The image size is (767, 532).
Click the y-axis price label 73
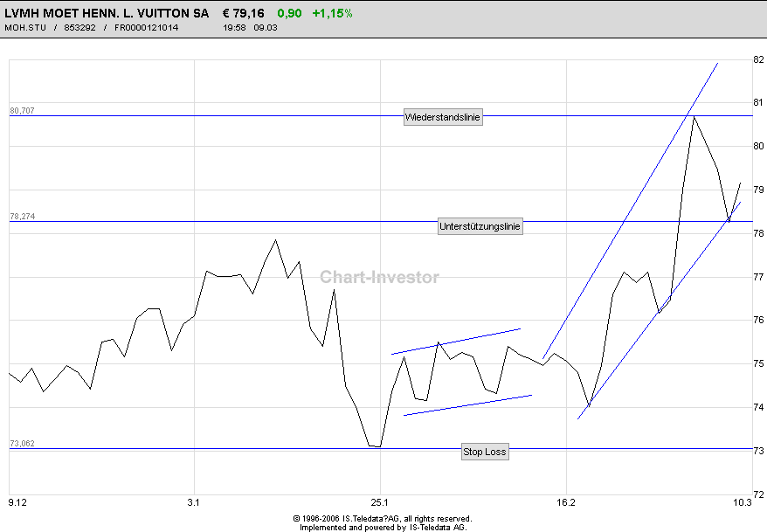pos(758,451)
